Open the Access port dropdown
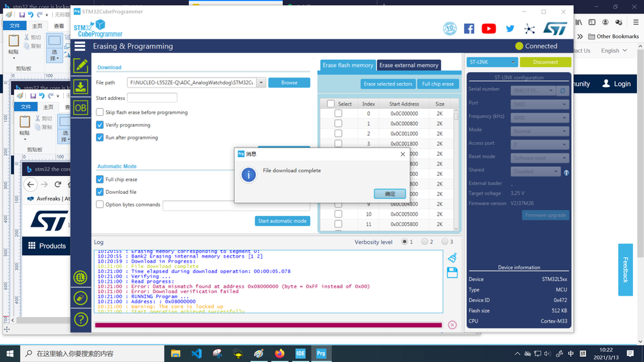Viewport: 644px width, 362px height. tap(540, 144)
